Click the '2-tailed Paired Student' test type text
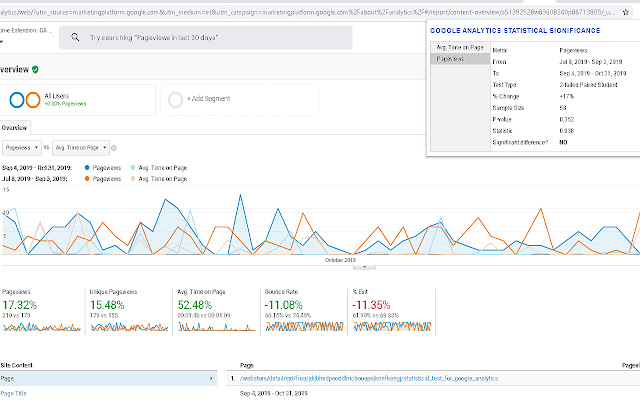 (x=588, y=85)
